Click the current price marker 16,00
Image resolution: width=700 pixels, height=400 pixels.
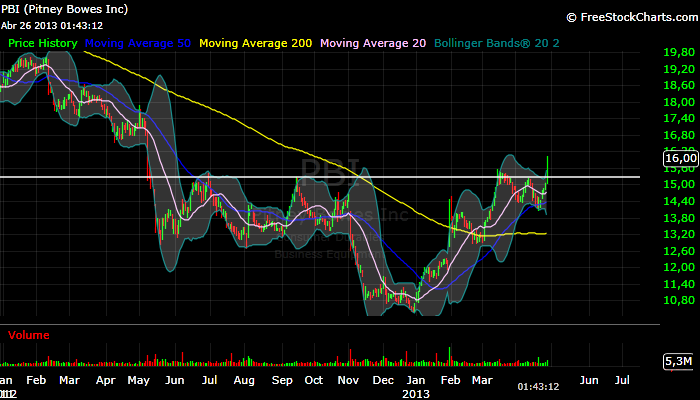[681, 158]
